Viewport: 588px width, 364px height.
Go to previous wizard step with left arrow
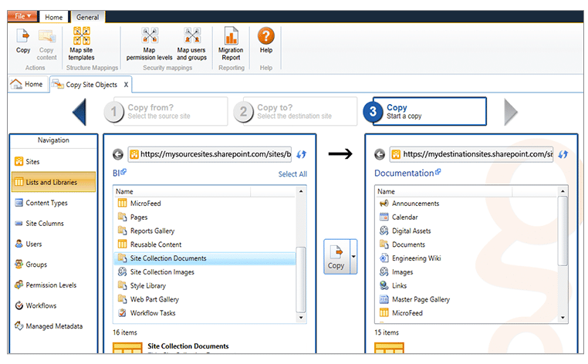79,112
